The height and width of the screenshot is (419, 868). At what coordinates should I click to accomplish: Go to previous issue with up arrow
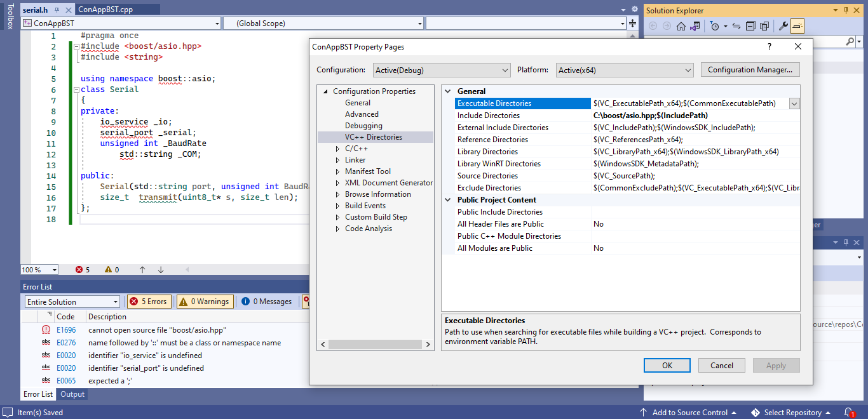tap(142, 270)
